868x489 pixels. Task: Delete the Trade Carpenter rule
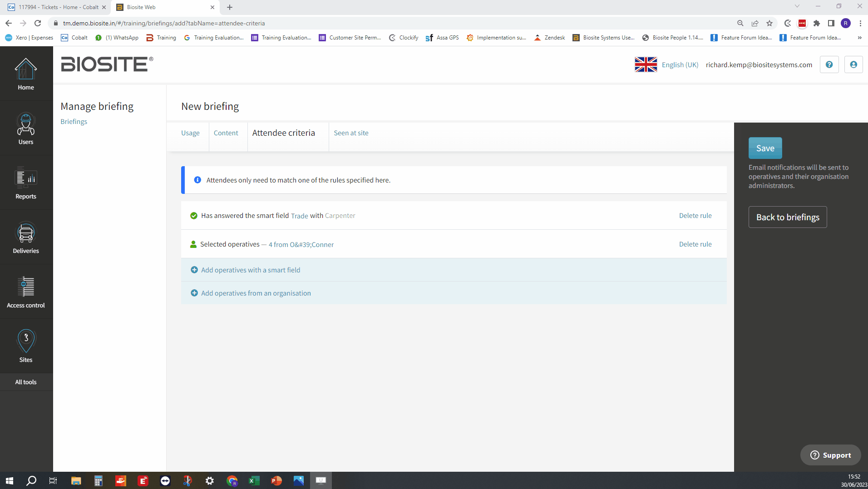coord(695,216)
